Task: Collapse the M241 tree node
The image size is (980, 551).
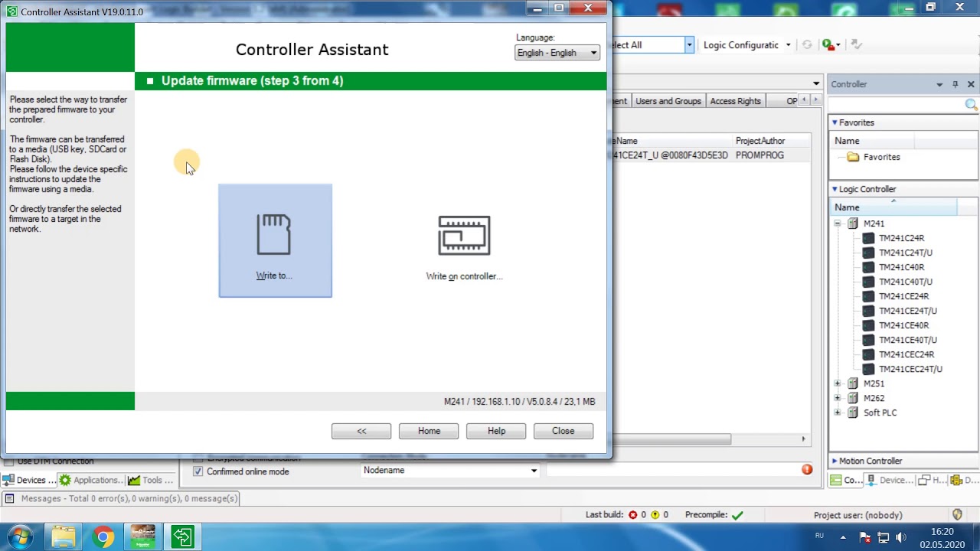Action: tap(837, 223)
